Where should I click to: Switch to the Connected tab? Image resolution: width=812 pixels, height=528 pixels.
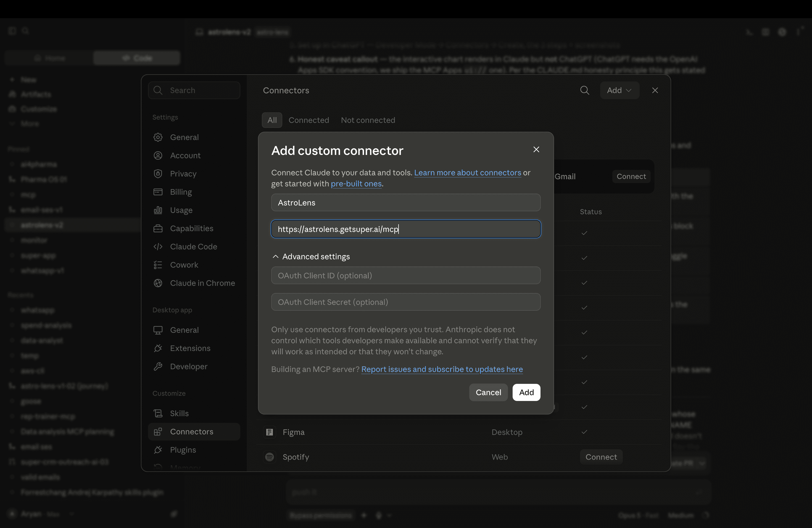pyautogui.click(x=309, y=120)
